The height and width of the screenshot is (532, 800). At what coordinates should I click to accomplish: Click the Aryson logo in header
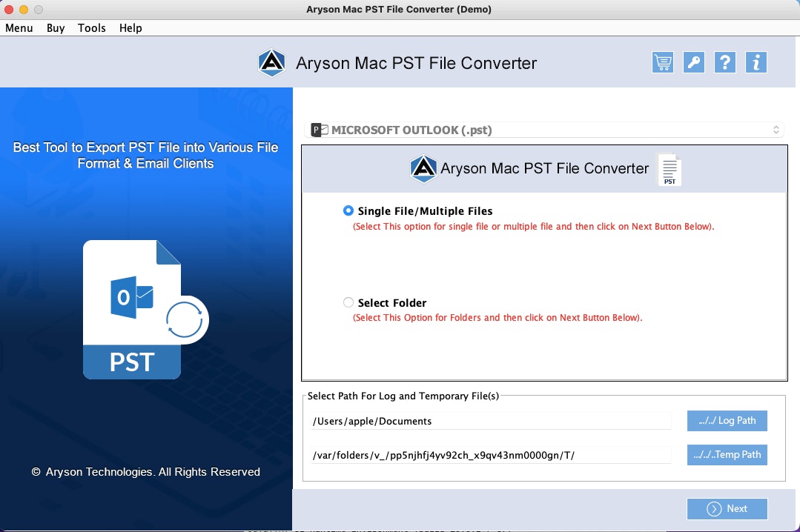click(x=271, y=63)
